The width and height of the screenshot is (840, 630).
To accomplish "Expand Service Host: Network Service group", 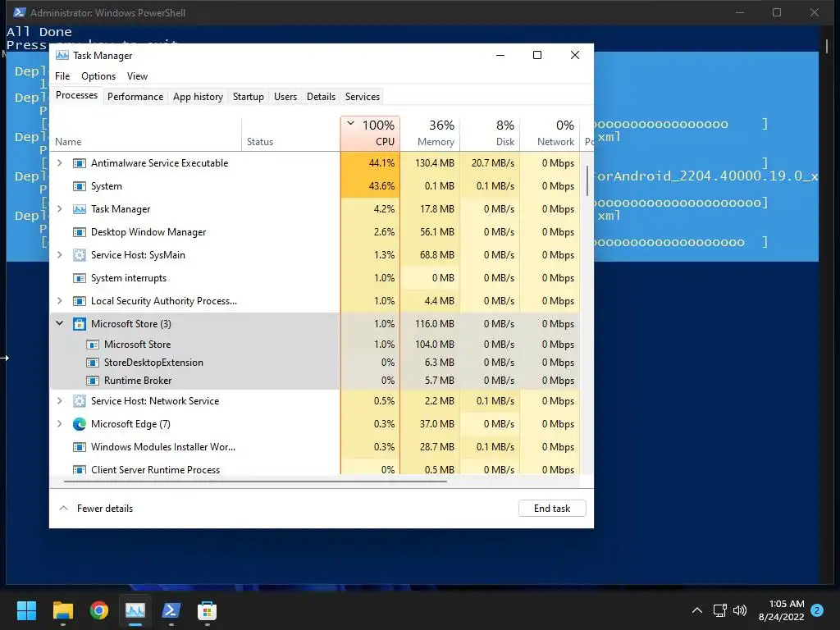I will point(60,400).
